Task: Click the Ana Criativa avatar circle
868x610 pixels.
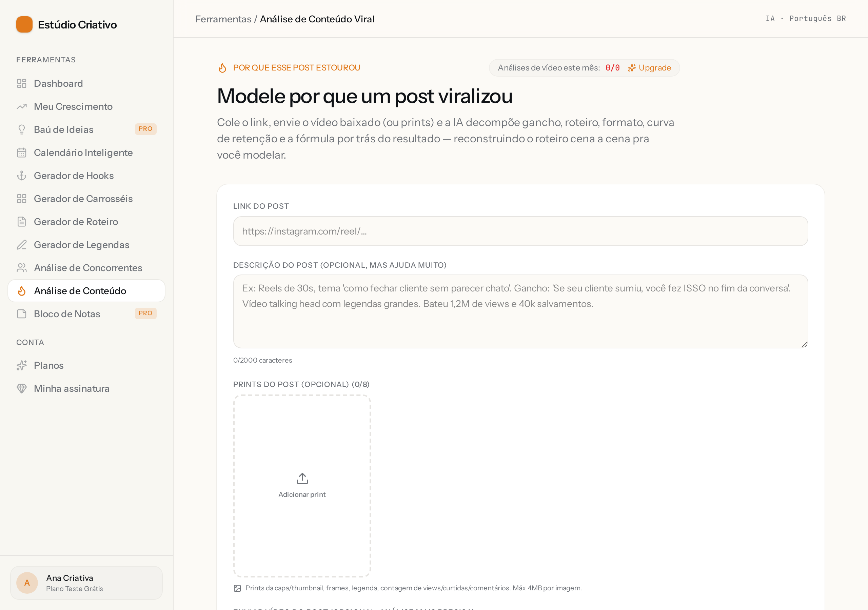Action: (x=27, y=583)
